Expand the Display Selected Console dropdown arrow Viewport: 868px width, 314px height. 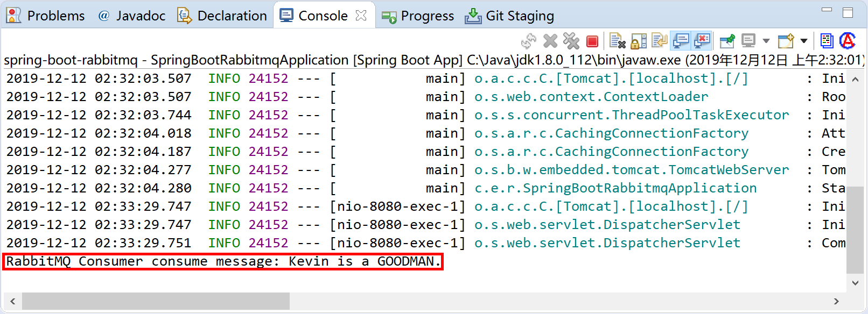point(766,41)
